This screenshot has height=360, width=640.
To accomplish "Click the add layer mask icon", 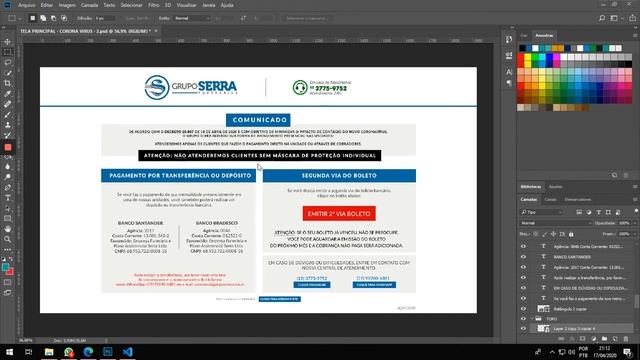I will pyautogui.click(x=583, y=339).
